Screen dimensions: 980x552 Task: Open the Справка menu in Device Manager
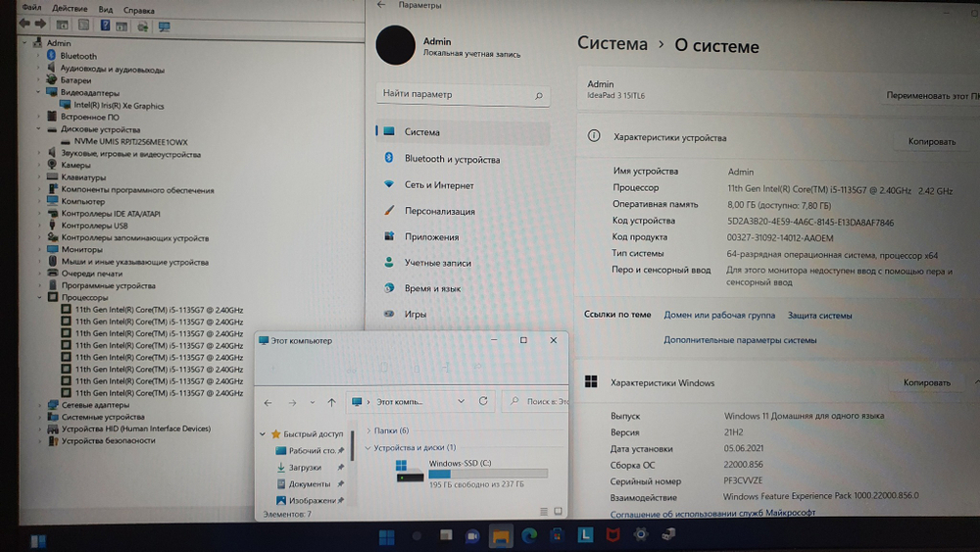tap(138, 11)
